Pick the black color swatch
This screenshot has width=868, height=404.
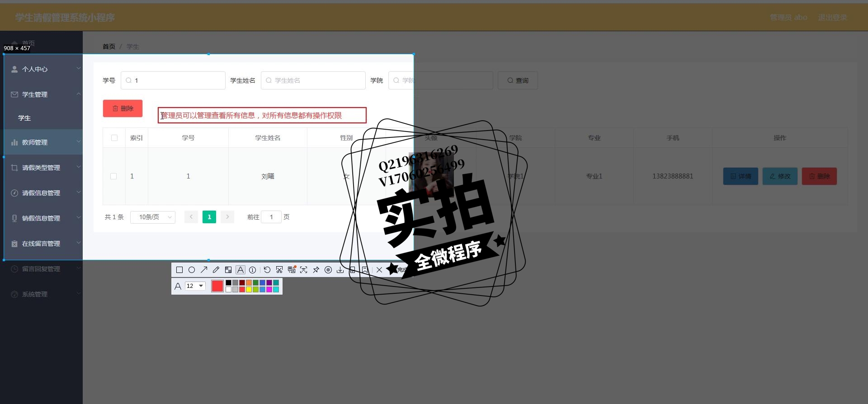(x=229, y=283)
